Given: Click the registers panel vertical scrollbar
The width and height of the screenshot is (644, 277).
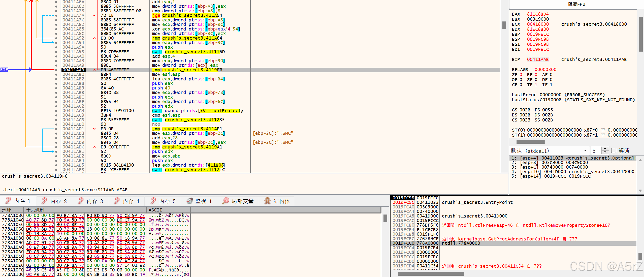Looking at the screenshot, I should [641, 34].
